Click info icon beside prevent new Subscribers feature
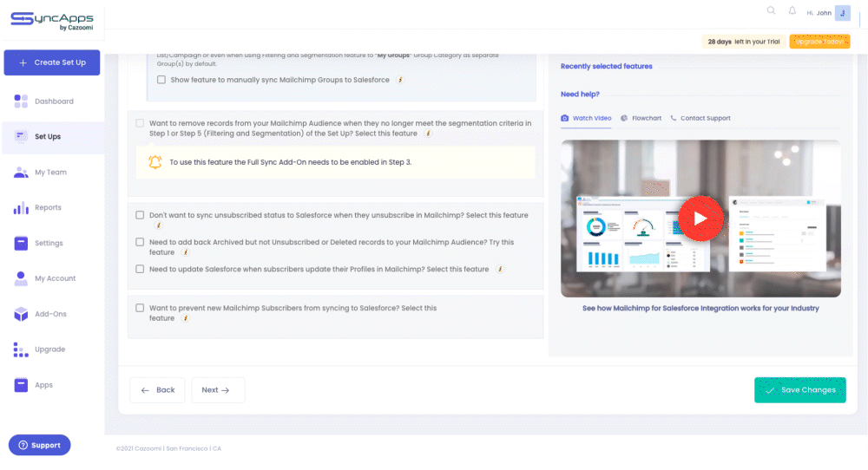This screenshot has width=868, height=470. click(x=186, y=318)
